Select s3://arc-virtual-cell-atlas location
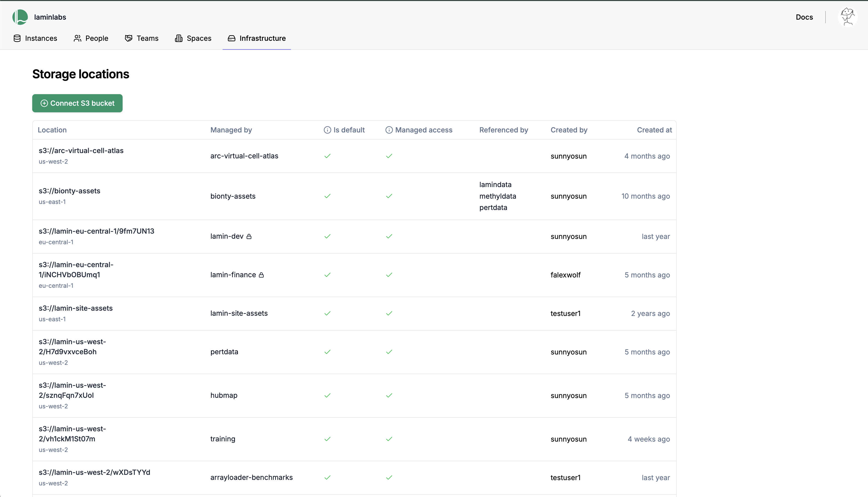 click(81, 151)
